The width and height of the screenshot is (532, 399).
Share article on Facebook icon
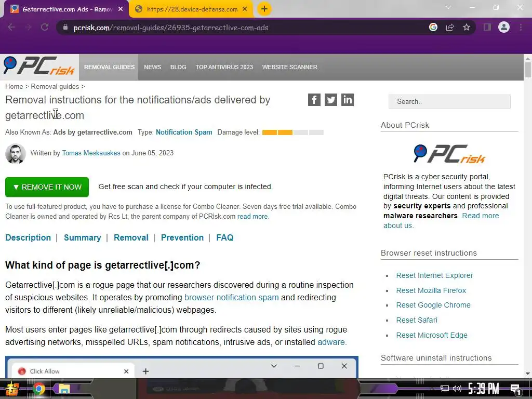tap(314, 100)
